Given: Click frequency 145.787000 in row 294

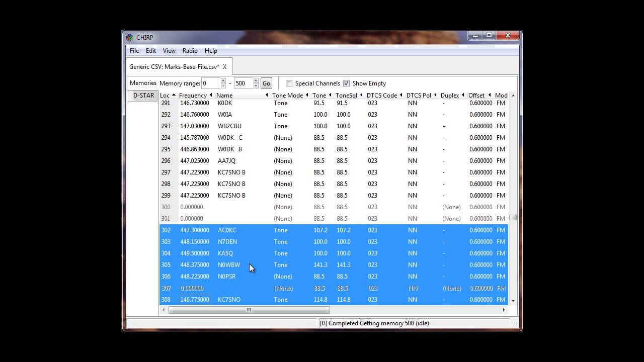Looking at the screenshot, I should pos(195,138).
